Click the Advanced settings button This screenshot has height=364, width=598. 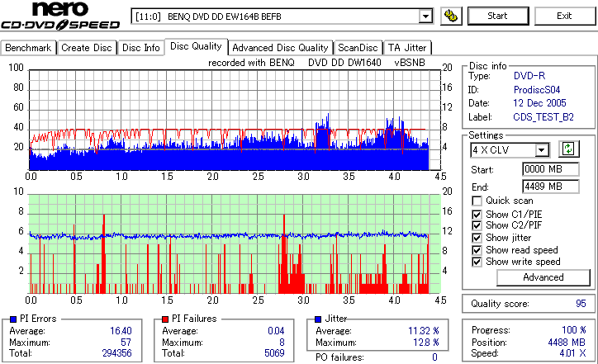543,277
